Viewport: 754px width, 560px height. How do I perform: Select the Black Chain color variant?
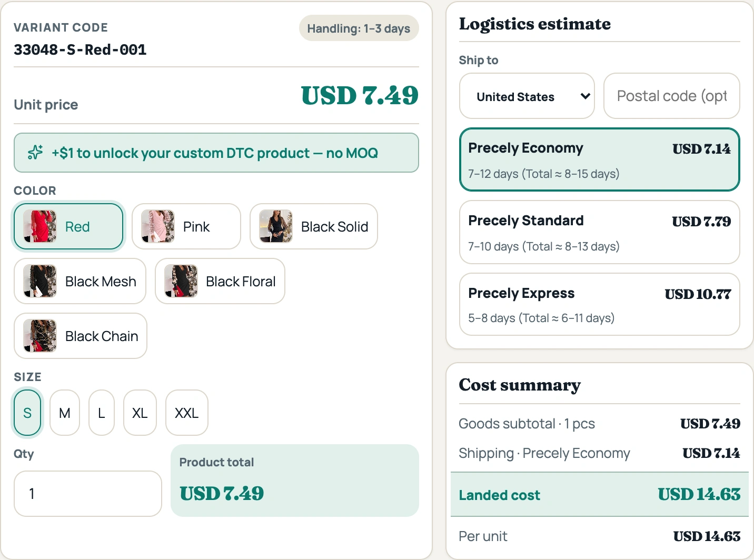coord(81,336)
